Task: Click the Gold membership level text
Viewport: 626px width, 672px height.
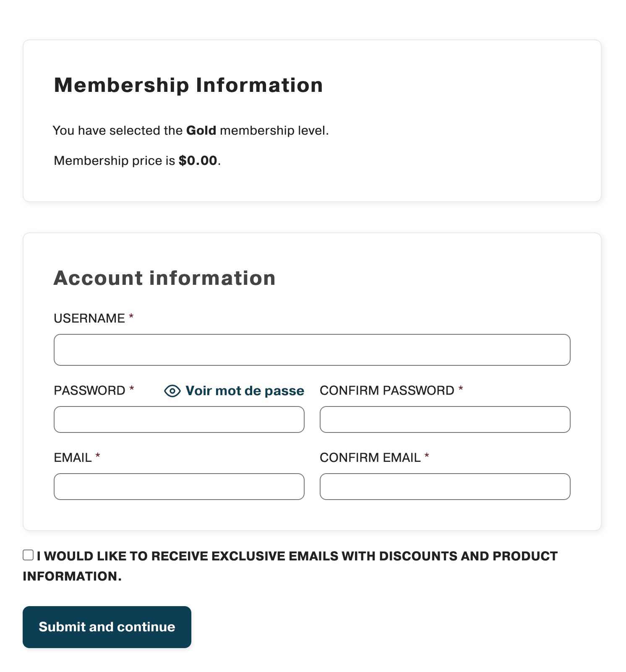Action: (x=201, y=130)
